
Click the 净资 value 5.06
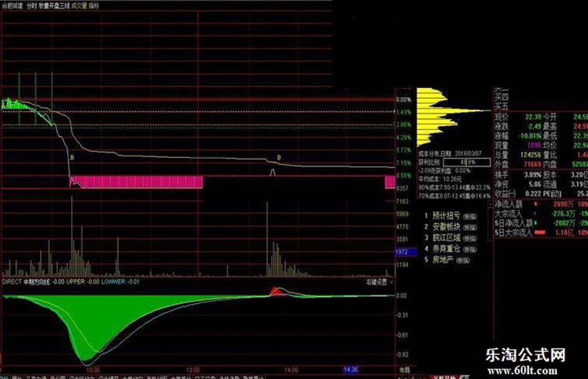(535, 184)
